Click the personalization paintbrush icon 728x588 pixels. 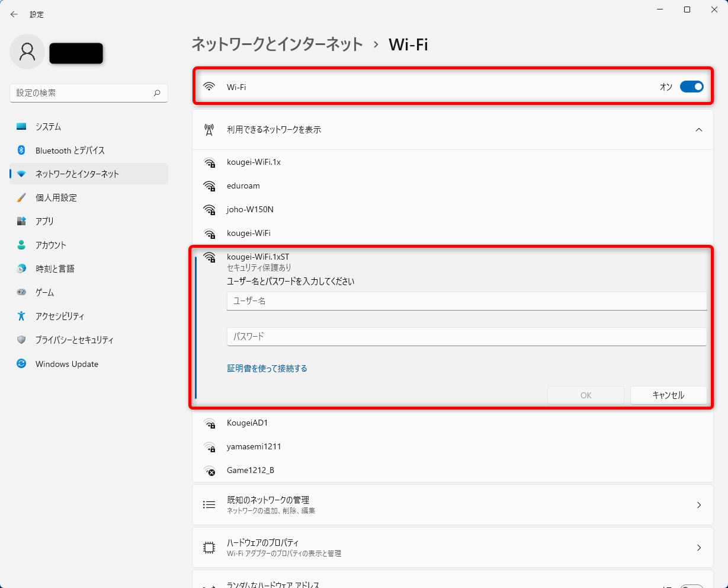point(21,198)
